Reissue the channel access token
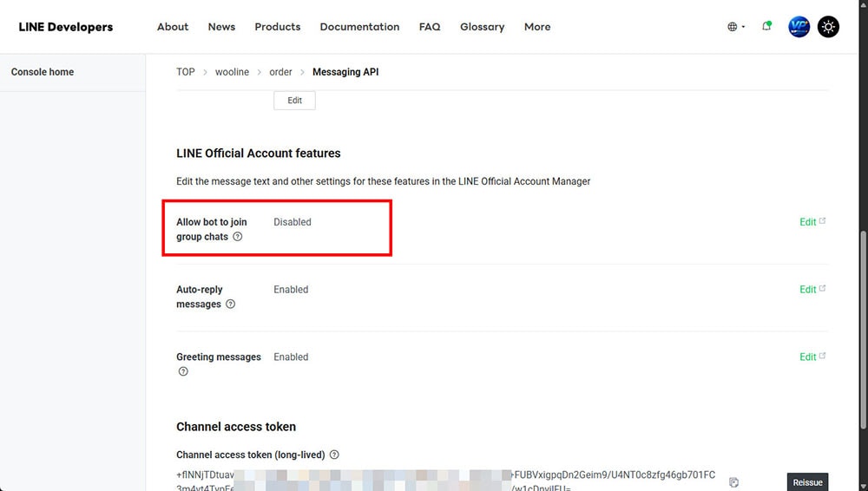 tap(807, 481)
